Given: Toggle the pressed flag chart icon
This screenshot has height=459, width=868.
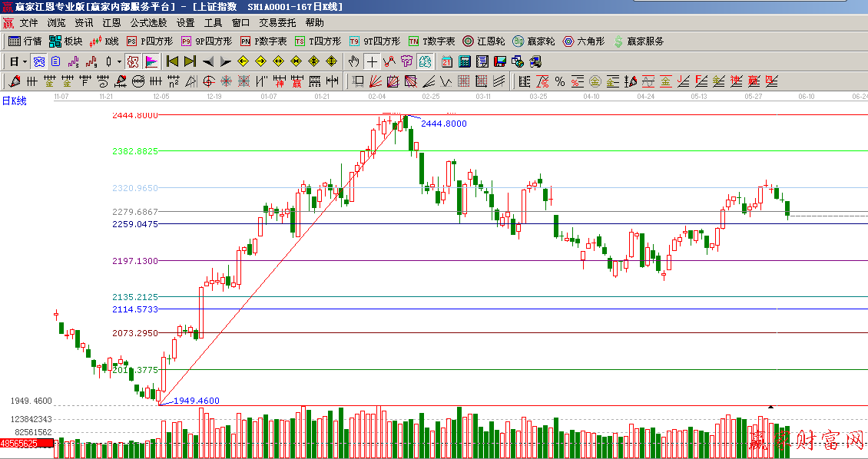Looking at the screenshot, I should click(151, 61).
